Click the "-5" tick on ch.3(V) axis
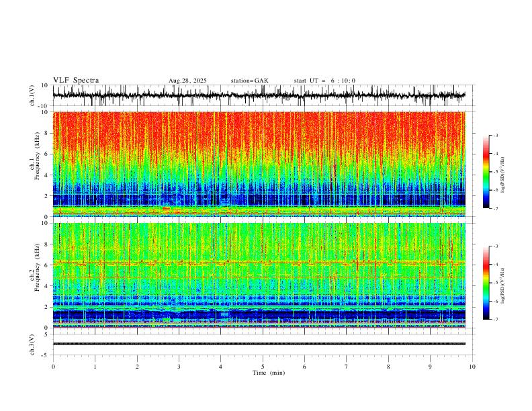The width and height of the screenshot is (532, 411). 46,355
